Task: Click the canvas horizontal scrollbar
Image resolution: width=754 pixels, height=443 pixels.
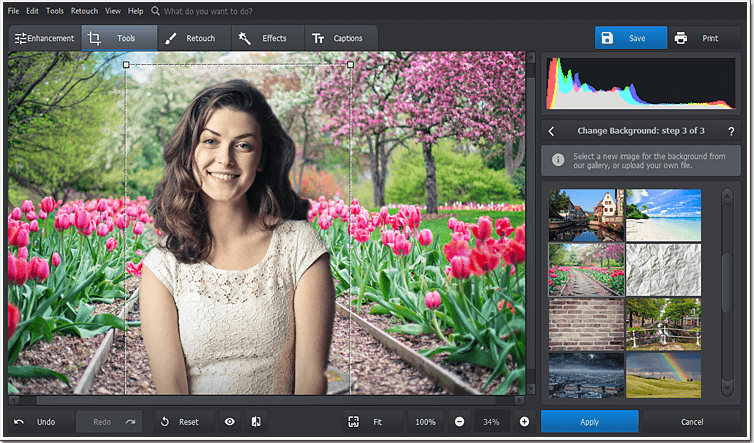Action: pos(267,400)
